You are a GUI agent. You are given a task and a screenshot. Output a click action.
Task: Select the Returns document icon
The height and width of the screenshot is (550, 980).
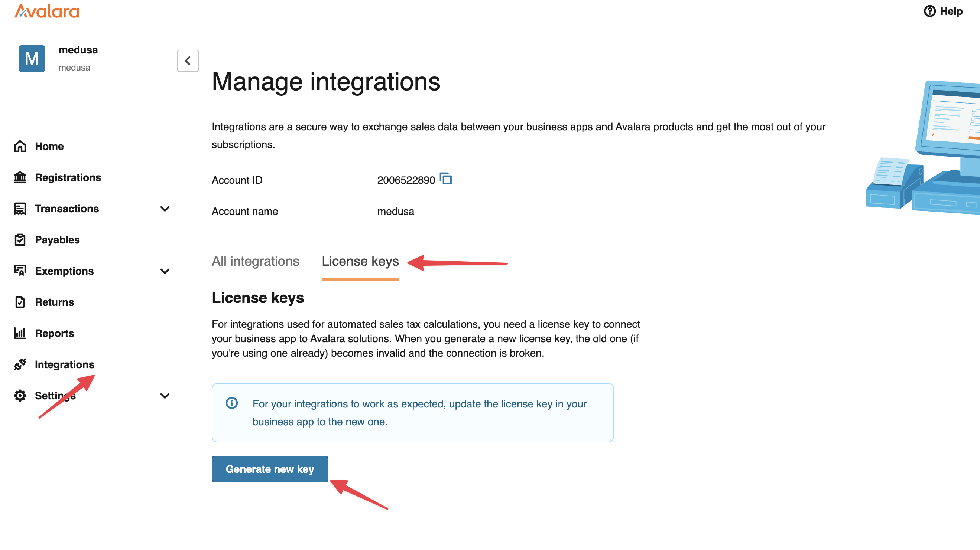pos(20,302)
